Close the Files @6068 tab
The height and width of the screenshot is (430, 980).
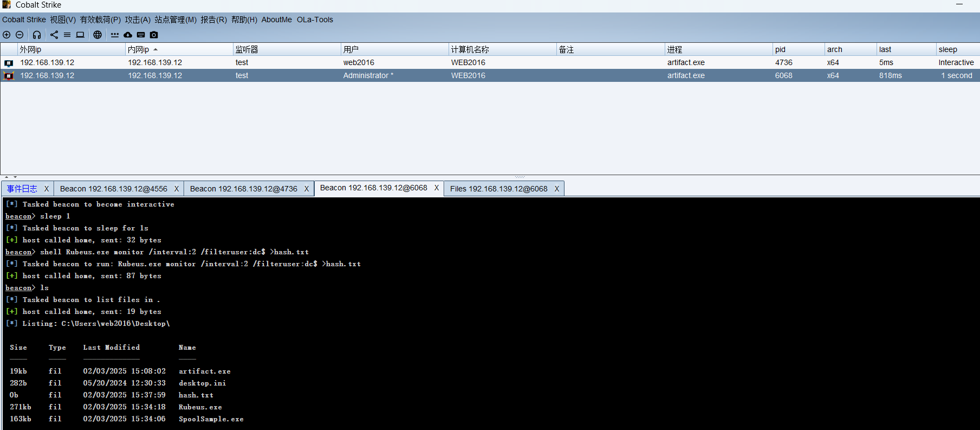tap(557, 189)
